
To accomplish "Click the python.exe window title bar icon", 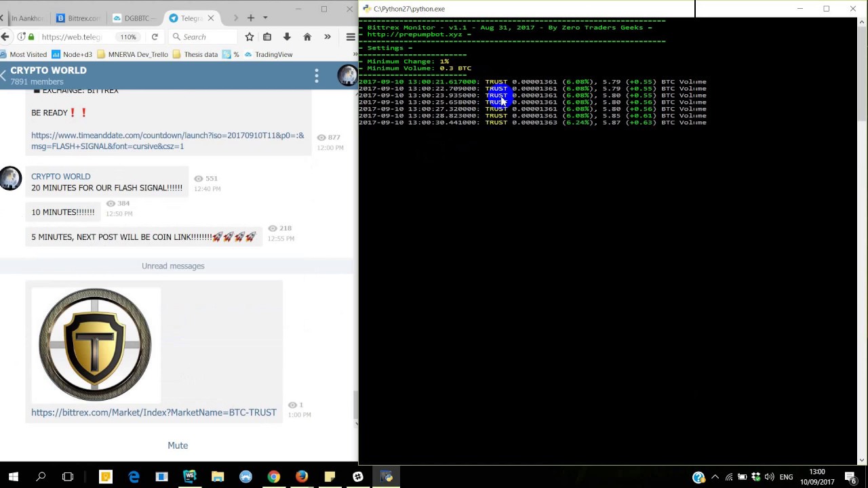I will point(366,9).
